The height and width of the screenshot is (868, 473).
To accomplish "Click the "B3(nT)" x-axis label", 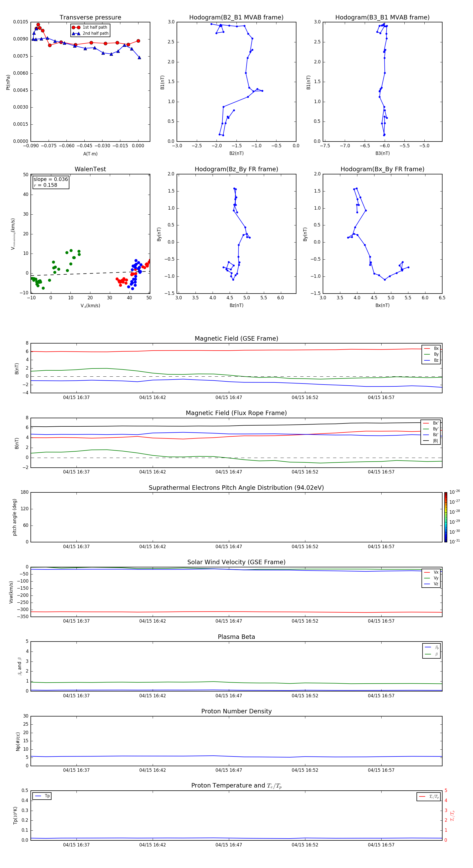I will 382,153.
